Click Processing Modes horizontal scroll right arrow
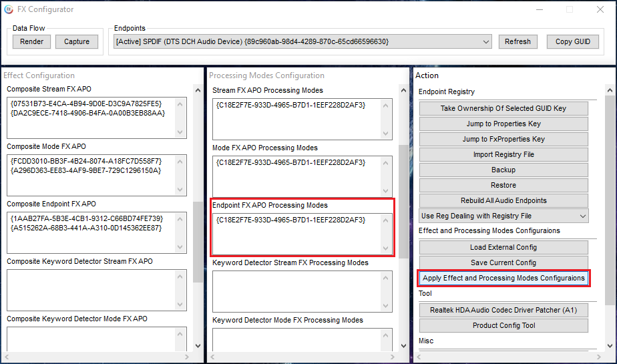The image size is (617, 364). [393, 357]
